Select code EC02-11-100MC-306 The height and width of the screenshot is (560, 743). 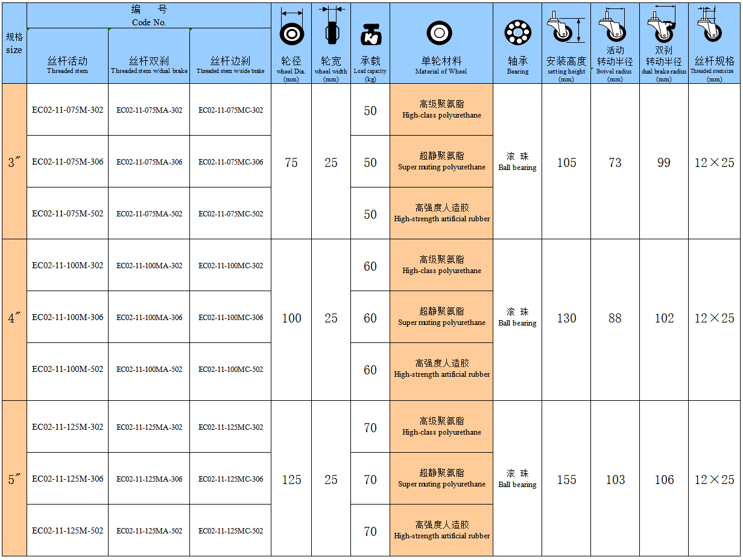pyautogui.click(x=231, y=318)
